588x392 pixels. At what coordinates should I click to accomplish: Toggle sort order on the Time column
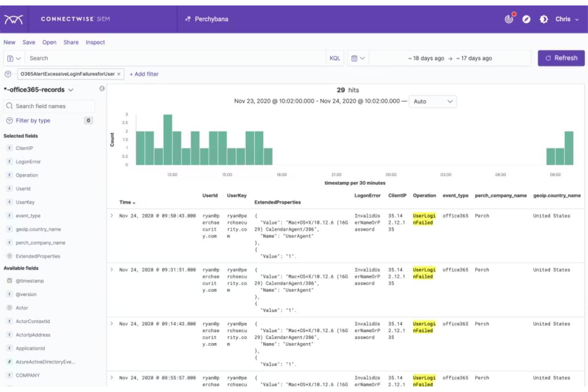[x=133, y=202]
